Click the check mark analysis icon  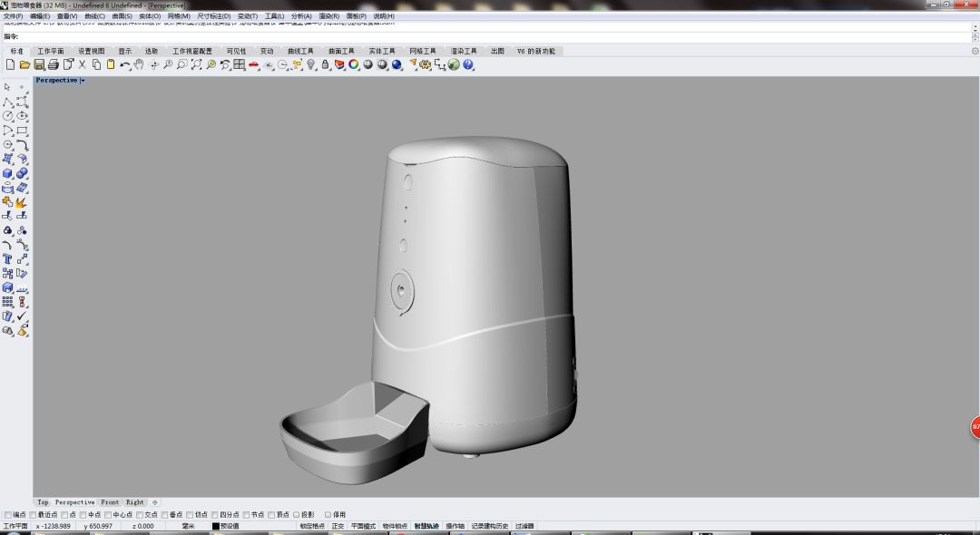(x=22, y=316)
